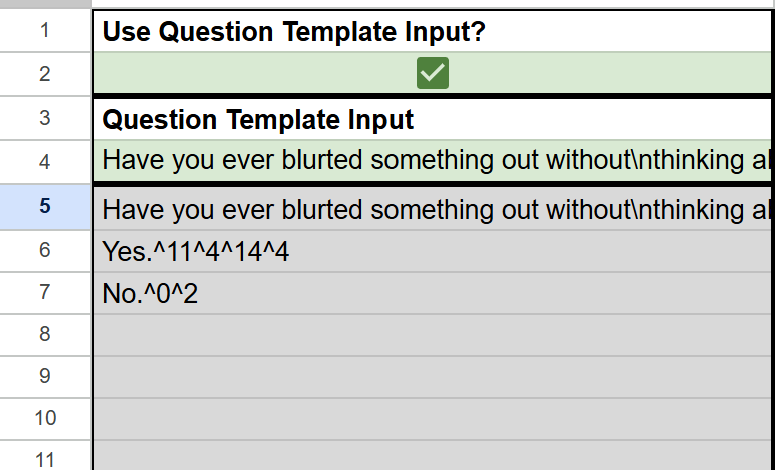Image resolution: width=775 pixels, height=470 pixels.
Task: Select row 6 using its row header
Action: point(45,250)
